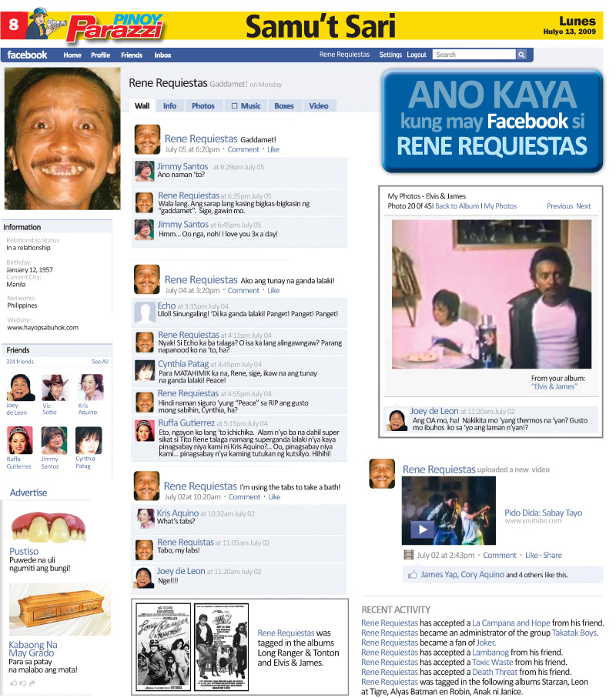The width and height of the screenshot is (616, 698).
Task: Open James Yap's profile link
Action: point(439,575)
